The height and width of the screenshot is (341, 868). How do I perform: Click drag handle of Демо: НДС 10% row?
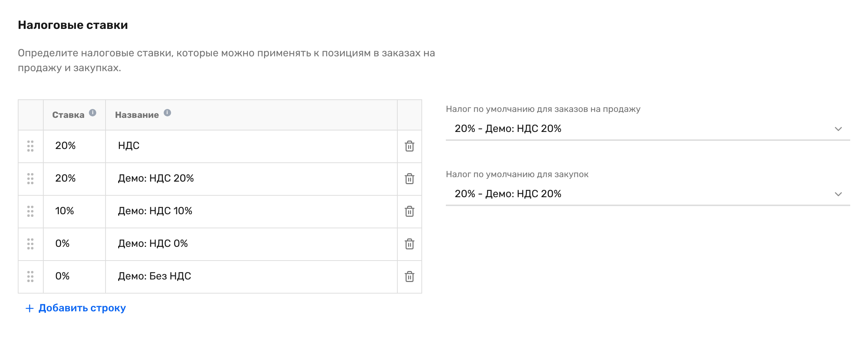(30, 211)
